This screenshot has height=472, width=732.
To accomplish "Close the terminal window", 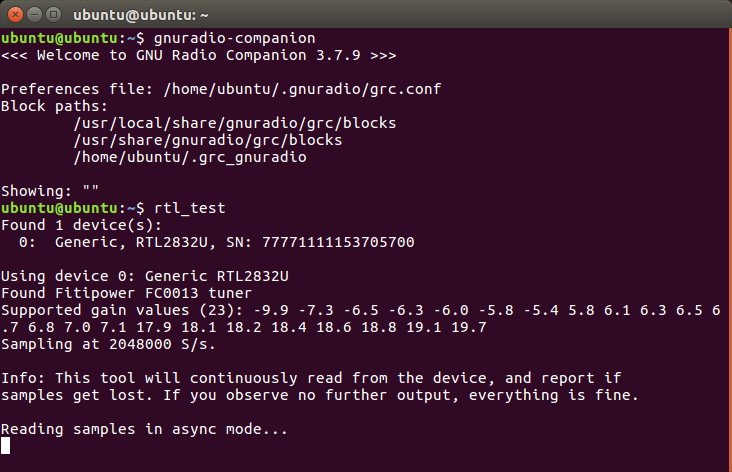I will [x=15, y=15].
